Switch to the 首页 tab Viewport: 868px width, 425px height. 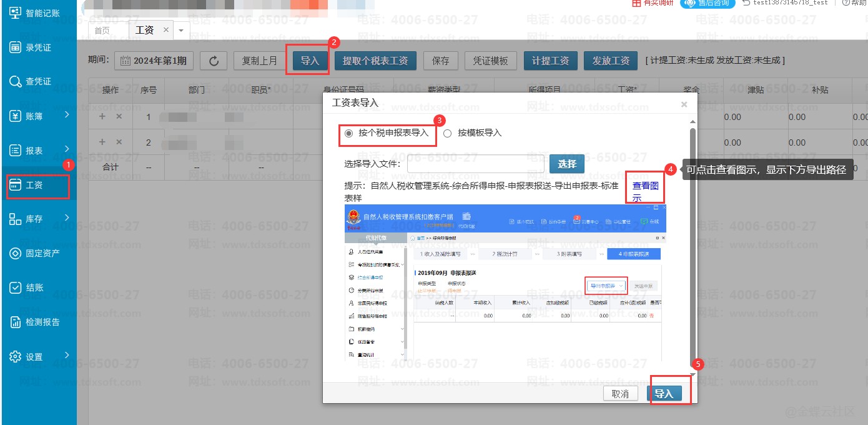coord(102,31)
